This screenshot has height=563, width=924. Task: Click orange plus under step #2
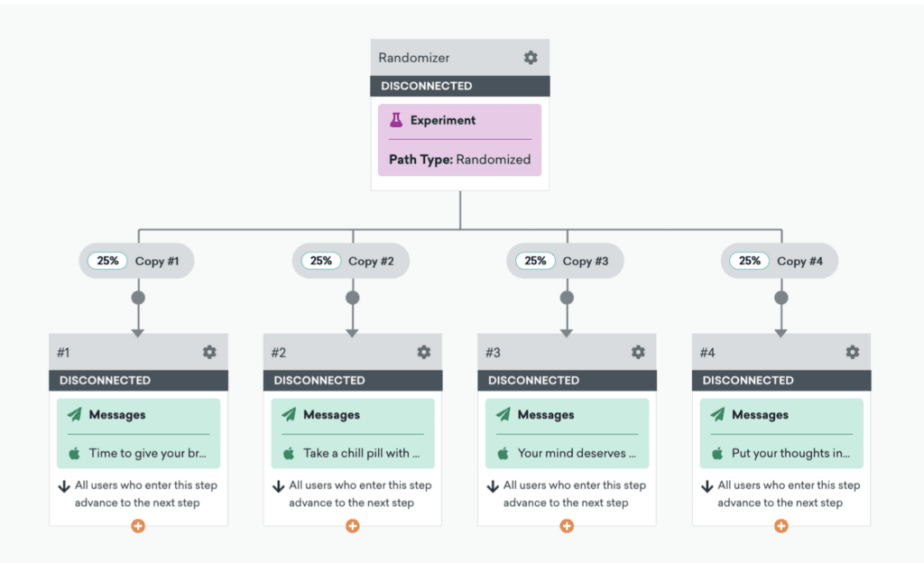352,526
